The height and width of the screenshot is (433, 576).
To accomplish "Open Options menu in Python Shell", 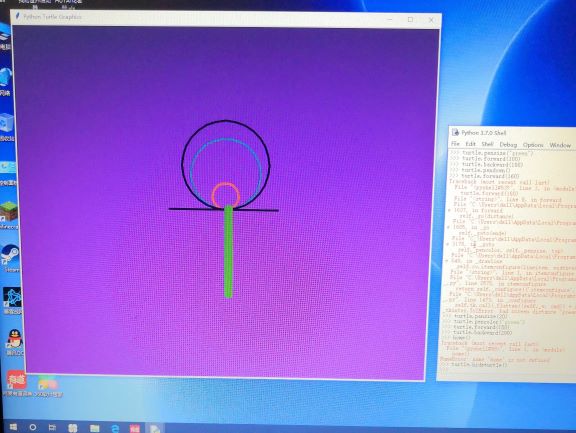I will [x=533, y=145].
